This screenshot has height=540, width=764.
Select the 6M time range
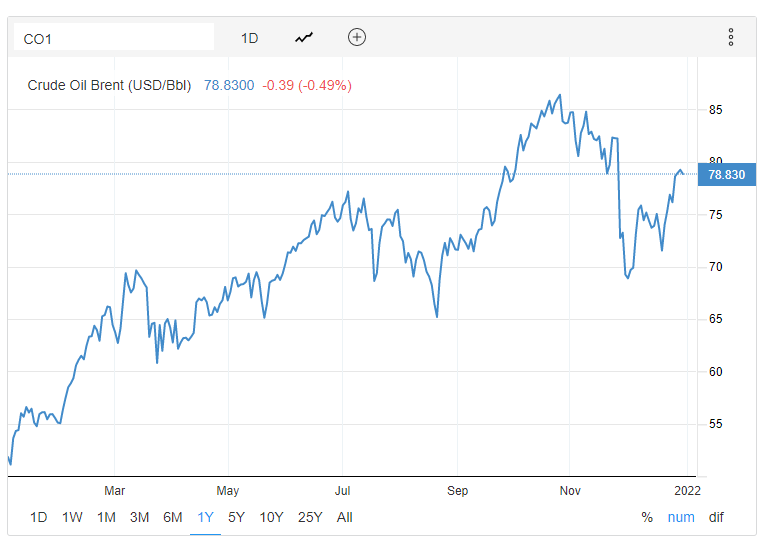tap(172, 517)
